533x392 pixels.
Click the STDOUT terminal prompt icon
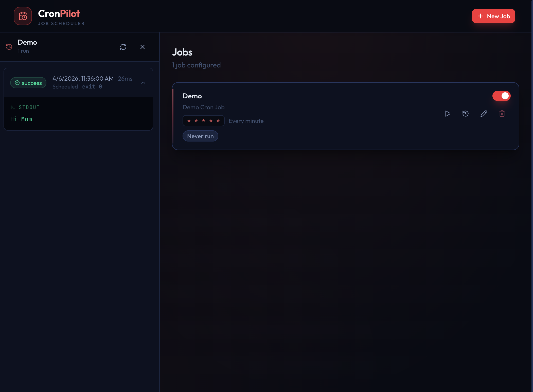tap(13, 107)
